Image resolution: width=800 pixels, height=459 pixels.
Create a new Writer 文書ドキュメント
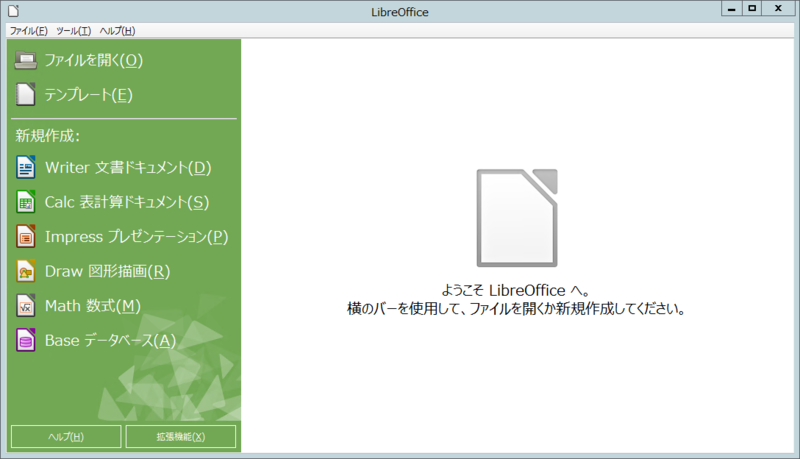point(128,167)
